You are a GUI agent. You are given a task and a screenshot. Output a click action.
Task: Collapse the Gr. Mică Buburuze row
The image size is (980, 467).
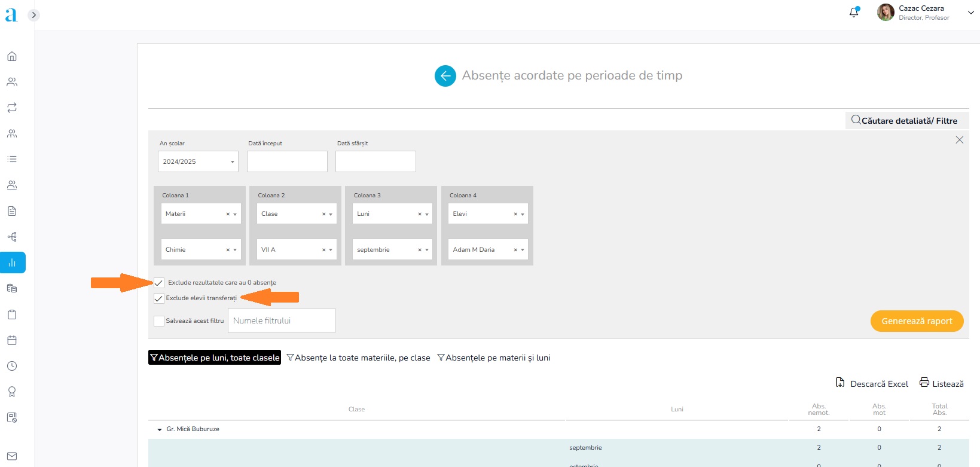160,429
